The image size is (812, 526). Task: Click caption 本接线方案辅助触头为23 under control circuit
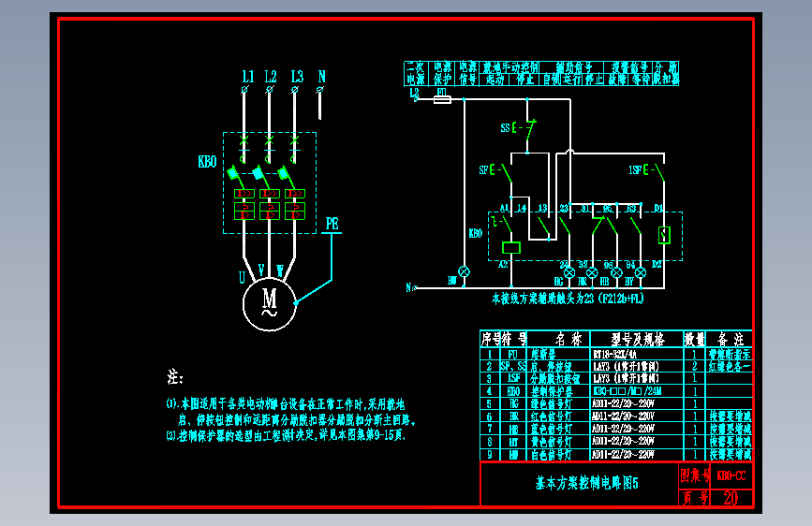coord(568,299)
